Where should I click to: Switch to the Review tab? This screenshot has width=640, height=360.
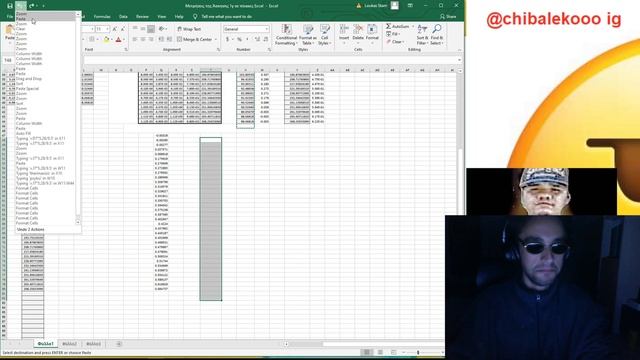click(142, 17)
